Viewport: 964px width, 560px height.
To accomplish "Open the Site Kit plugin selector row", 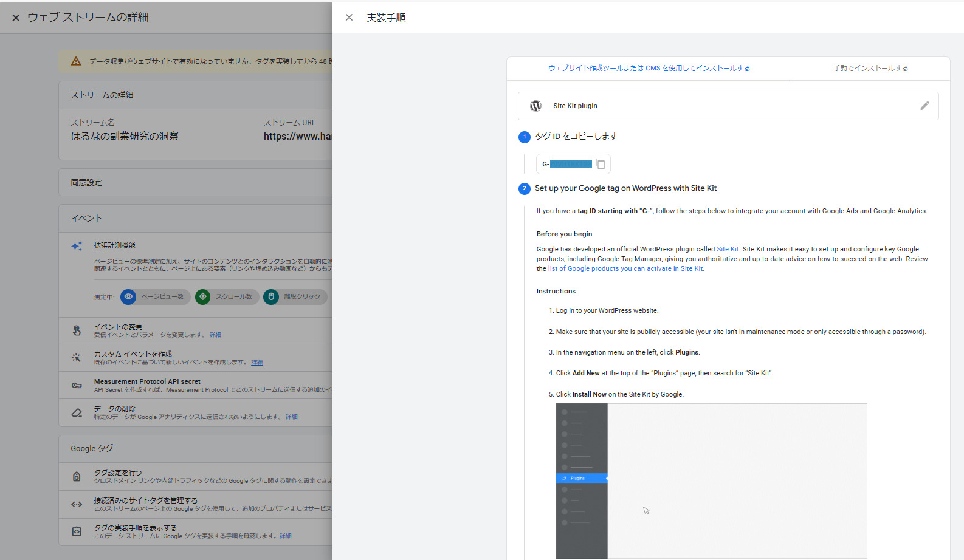I will coord(728,106).
